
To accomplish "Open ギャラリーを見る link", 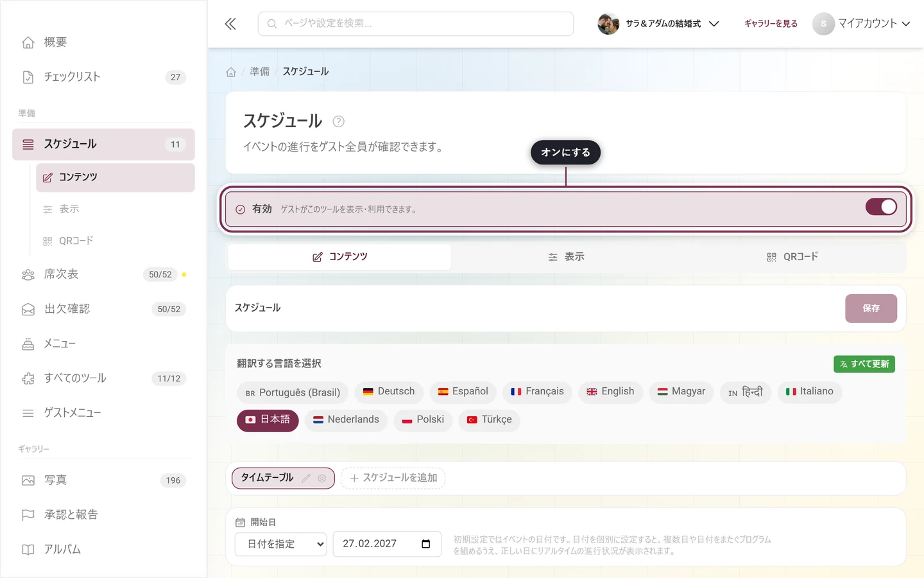I will click(771, 24).
